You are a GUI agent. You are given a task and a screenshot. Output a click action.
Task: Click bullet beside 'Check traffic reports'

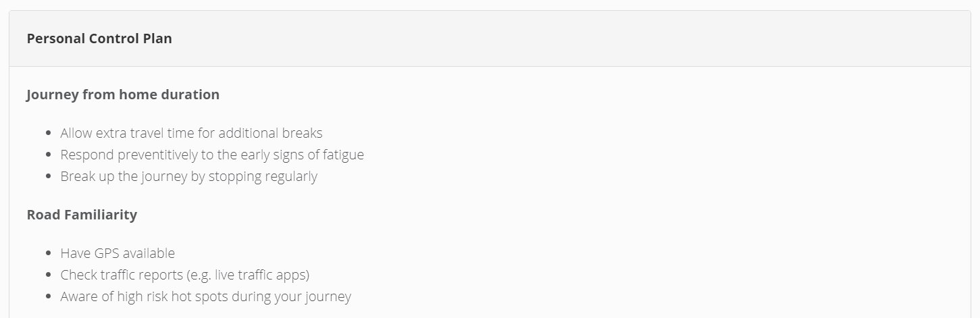(49, 275)
